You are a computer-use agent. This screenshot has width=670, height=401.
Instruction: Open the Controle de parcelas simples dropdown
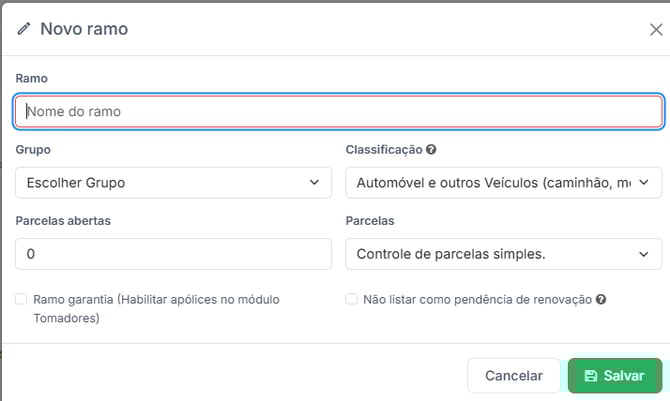(x=503, y=254)
